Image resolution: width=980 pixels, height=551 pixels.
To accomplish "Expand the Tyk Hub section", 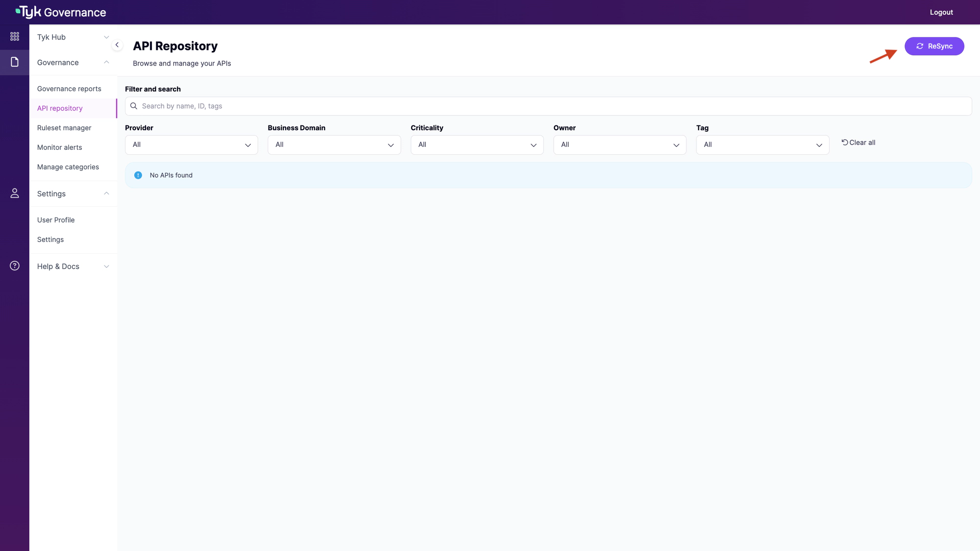I will 73,37.
